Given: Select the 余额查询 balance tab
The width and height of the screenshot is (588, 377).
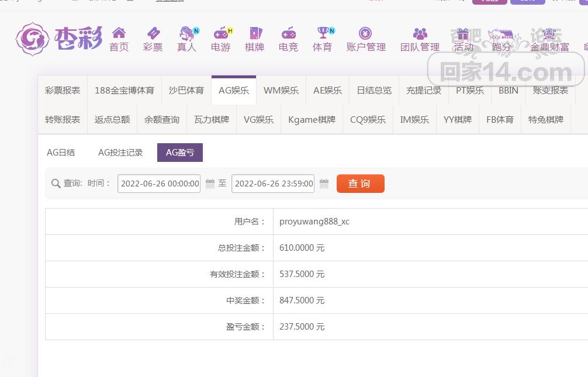Looking at the screenshot, I should click(162, 120).
